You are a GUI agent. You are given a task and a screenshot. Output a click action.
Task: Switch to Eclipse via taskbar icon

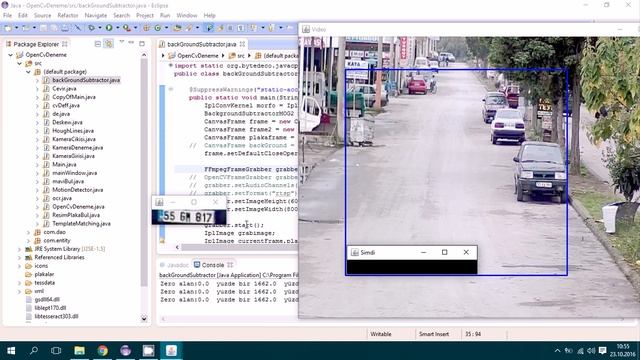click(125, 351)
